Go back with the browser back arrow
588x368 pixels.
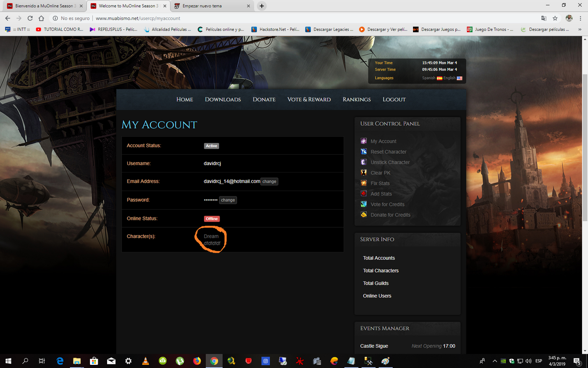point(7,18)
